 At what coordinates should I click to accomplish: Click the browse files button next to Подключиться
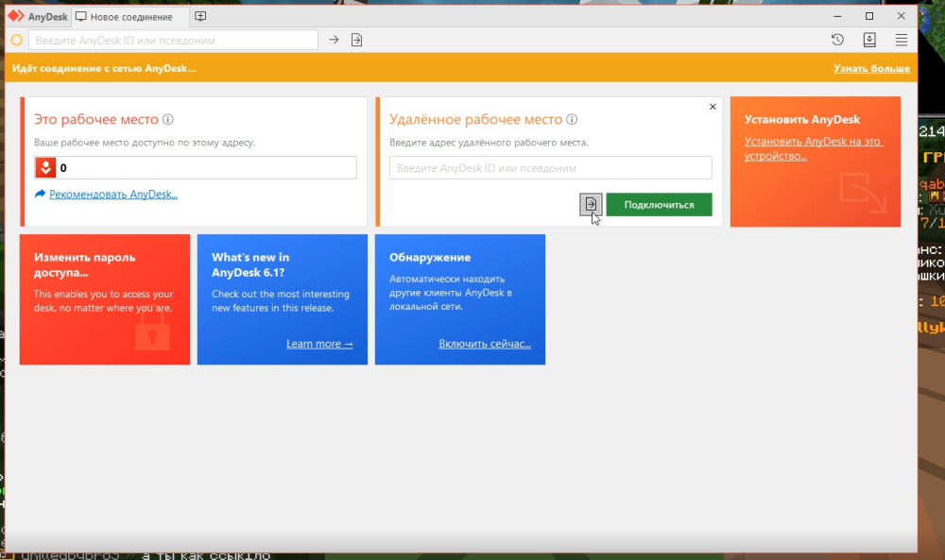(591, 205)
